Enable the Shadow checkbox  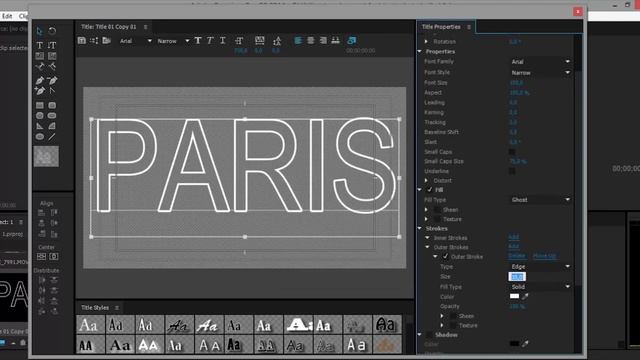point(429,335)
